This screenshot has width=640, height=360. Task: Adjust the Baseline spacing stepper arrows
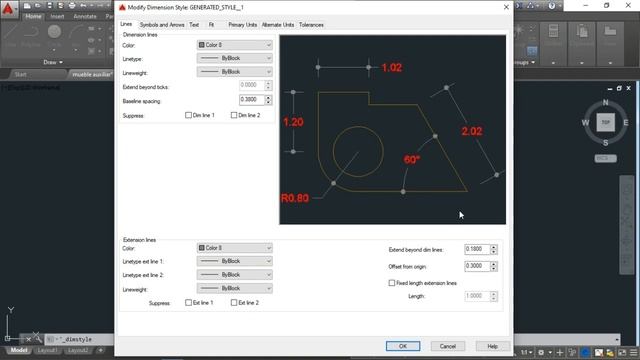point(268,100)
